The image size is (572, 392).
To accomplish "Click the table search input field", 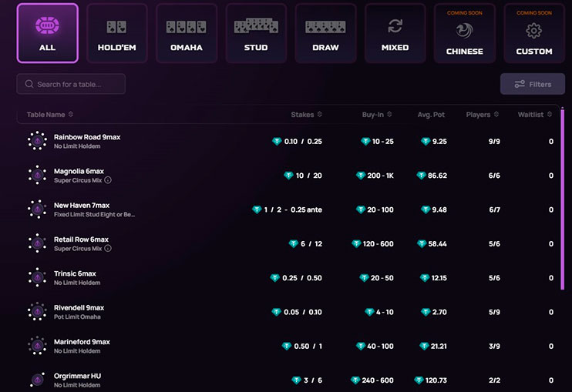I will click(x=71, y=84).
